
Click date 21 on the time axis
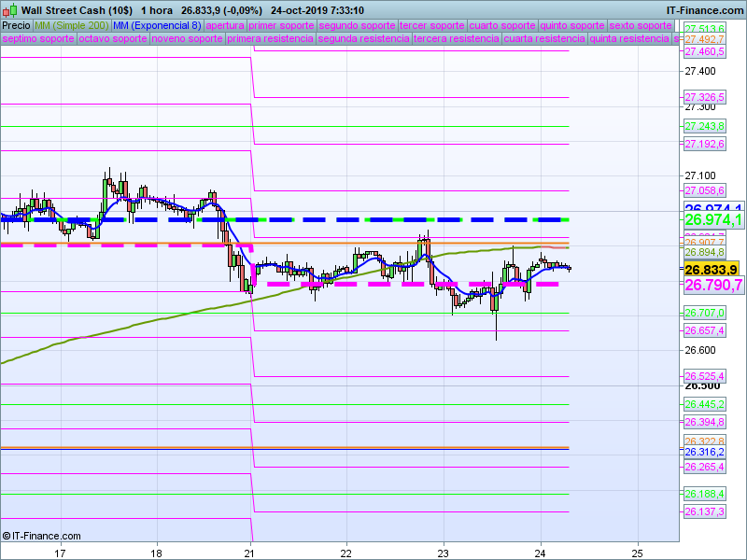coord(250,551)
